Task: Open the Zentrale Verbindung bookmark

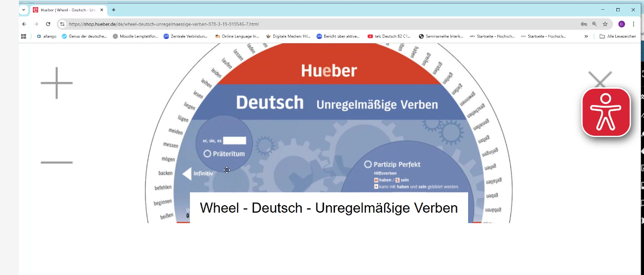Action: (186, 36)
